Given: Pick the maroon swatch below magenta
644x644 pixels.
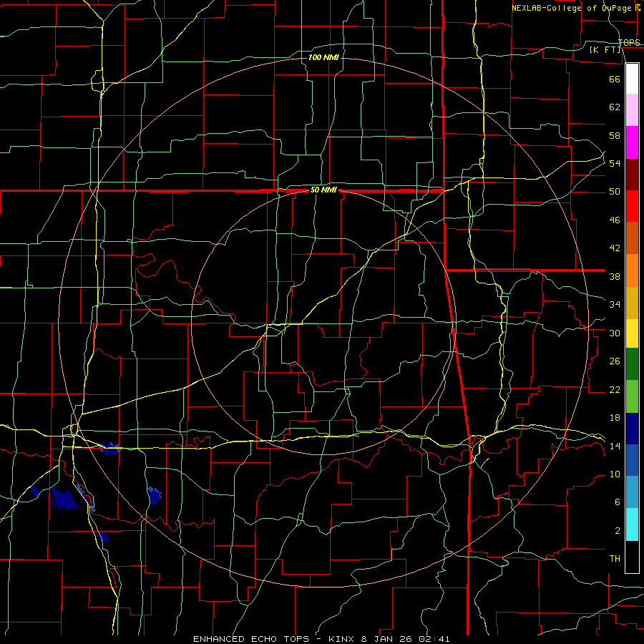Looking at the screenshot, I should (632, 175).
